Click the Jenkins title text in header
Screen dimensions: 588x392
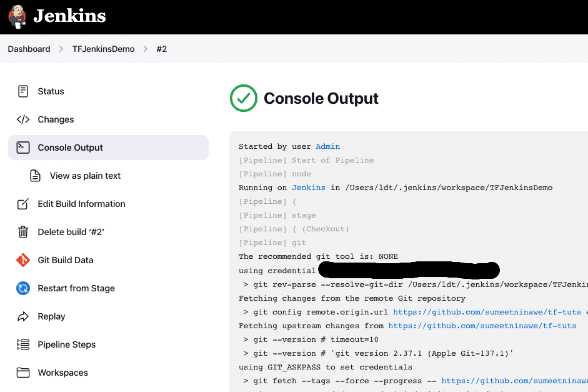(70, 16)
